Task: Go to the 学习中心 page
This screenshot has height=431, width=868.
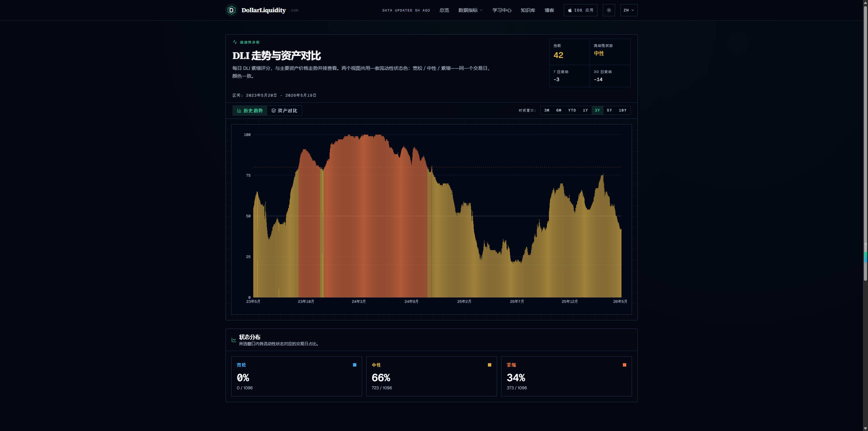Action: pyautogui.click(x=502, y=10)
